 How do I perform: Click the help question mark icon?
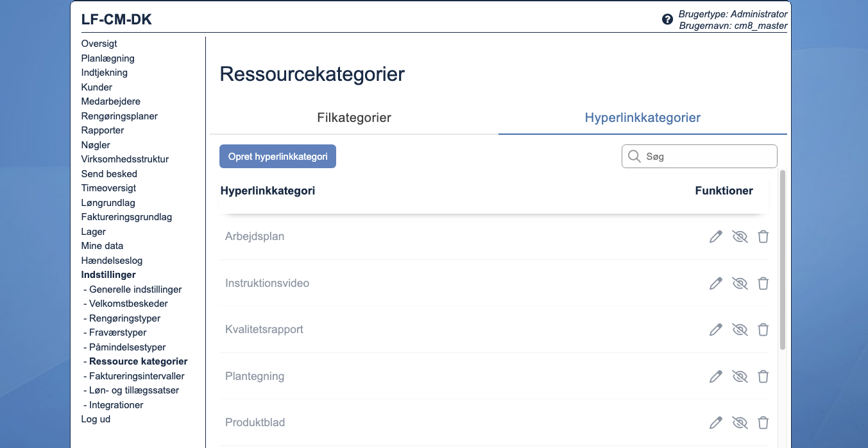pos(667,19)
